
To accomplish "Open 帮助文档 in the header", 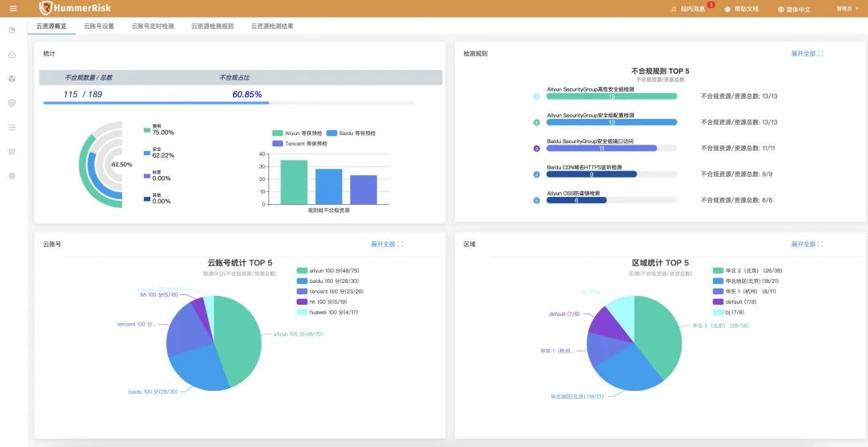I will [746, 9].
